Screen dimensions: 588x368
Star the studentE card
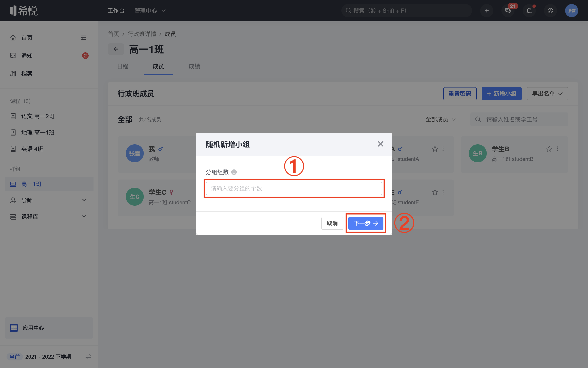[435, 192]
